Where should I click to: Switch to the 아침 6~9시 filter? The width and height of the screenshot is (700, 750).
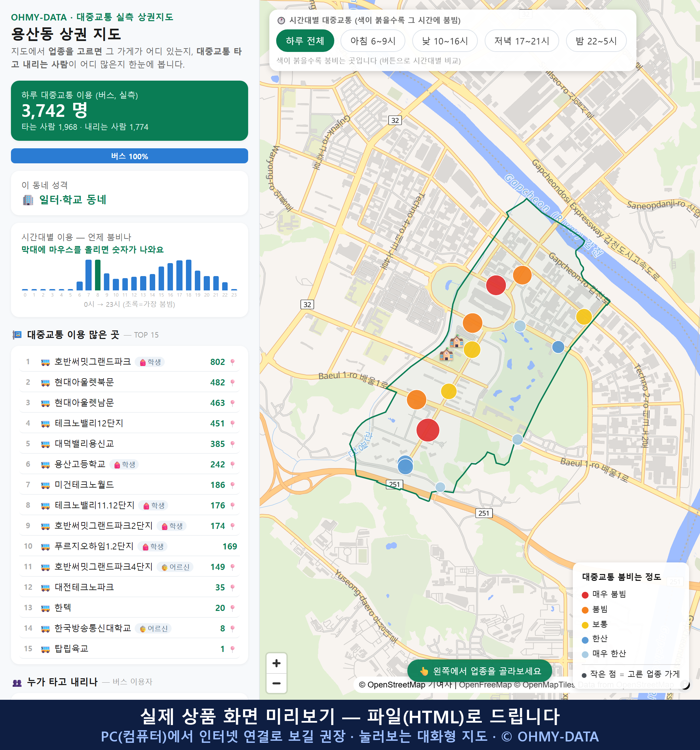point(373,41)
